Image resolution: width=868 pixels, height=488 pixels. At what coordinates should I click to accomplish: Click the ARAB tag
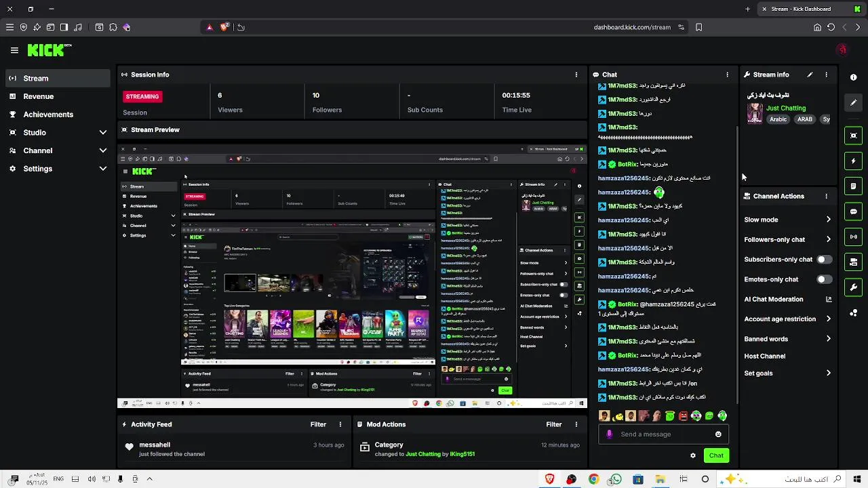[x=804, y=119]
